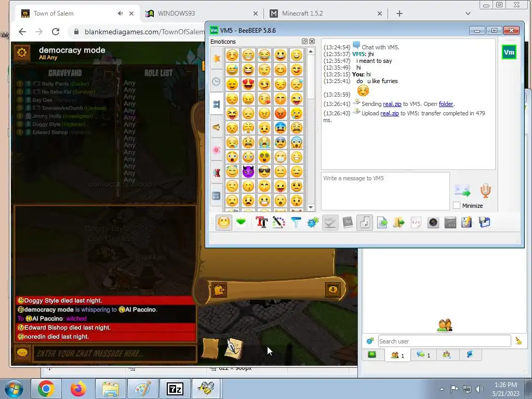
Task: Click the dark window panel icon in toolbar
Action: 450,222
